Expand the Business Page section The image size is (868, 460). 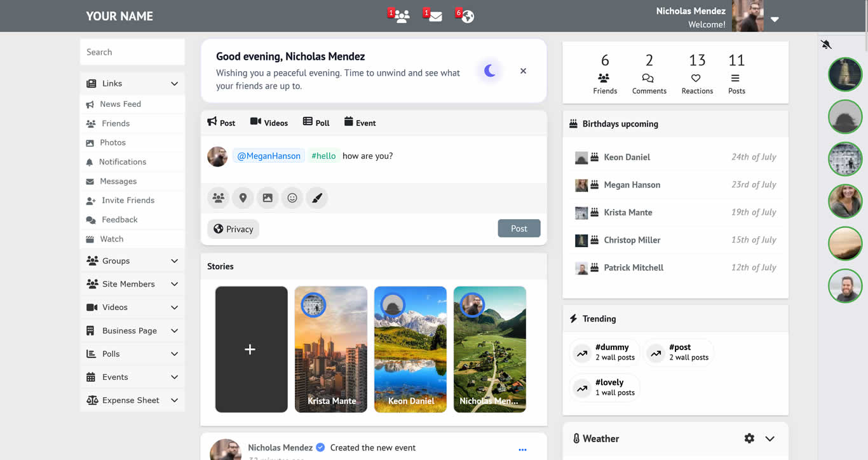point(132,330)
